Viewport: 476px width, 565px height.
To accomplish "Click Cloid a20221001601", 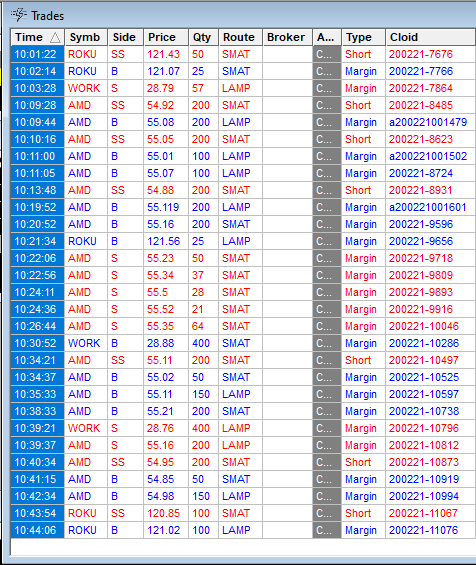I will [x=427, y=207].
